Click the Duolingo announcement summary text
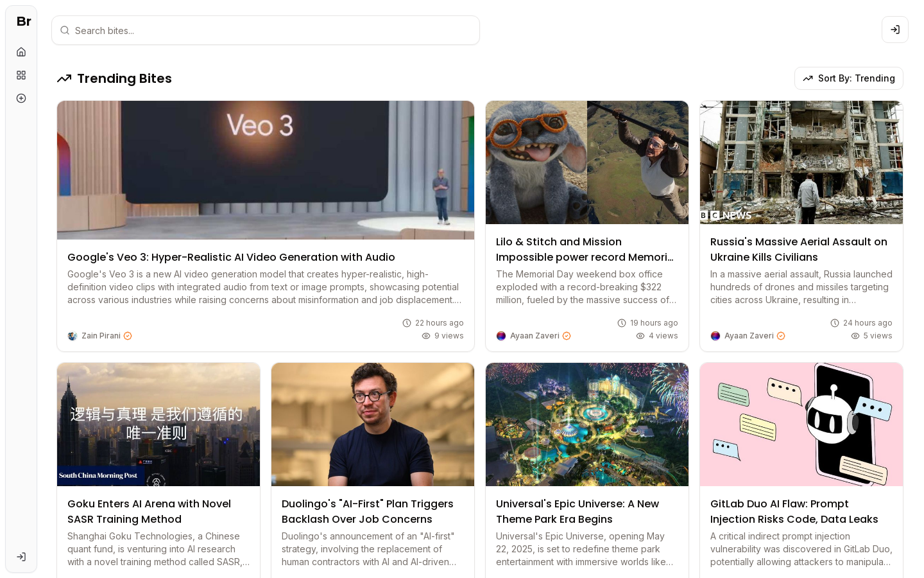Screen dimensions: 924x578 pos(369,549)
